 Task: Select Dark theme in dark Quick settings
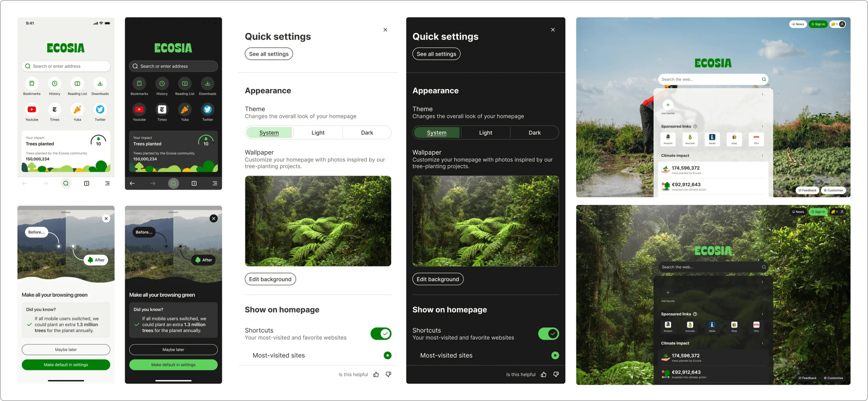tap(534, 132)
